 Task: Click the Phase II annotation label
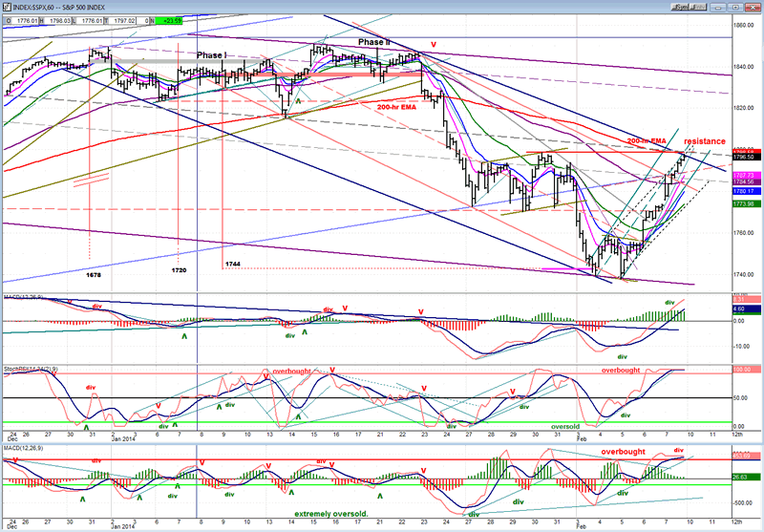point(373,42)
